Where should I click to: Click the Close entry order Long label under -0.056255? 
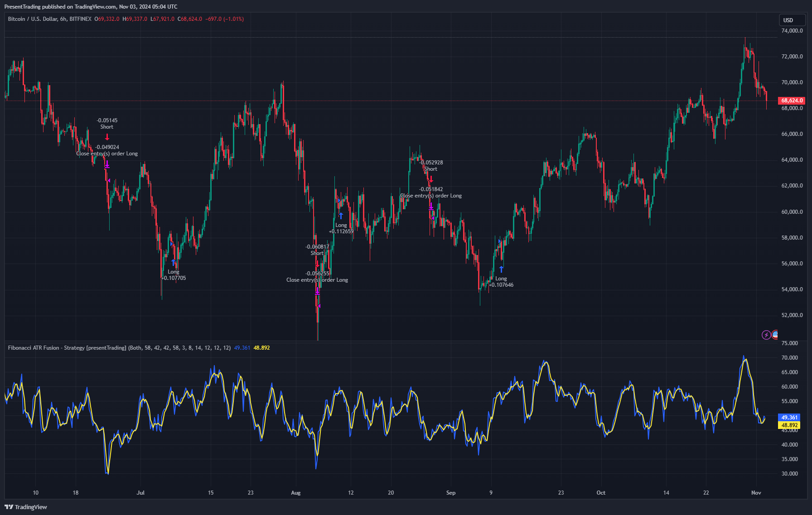click(x=317, y=280)
